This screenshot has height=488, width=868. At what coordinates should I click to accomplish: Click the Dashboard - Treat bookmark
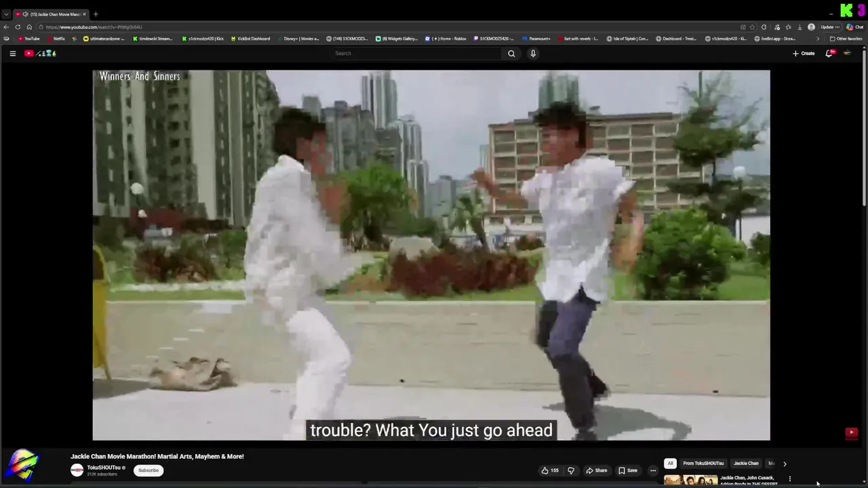point(675,39)
